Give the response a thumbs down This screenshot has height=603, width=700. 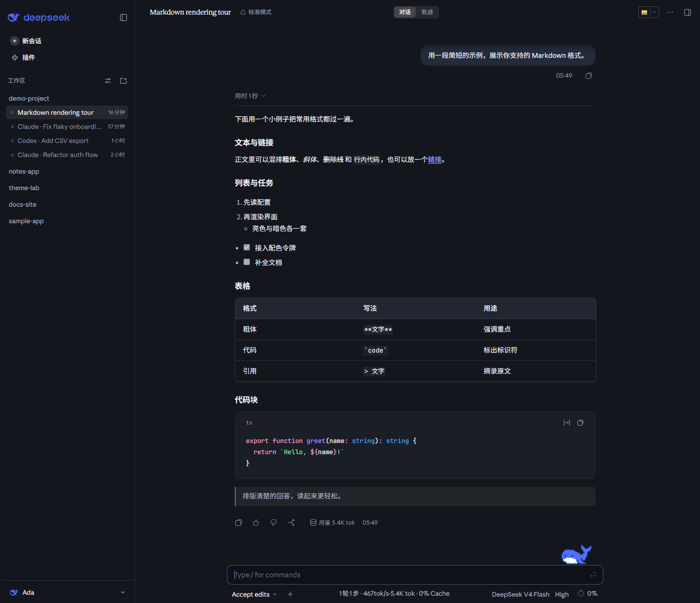274,523
